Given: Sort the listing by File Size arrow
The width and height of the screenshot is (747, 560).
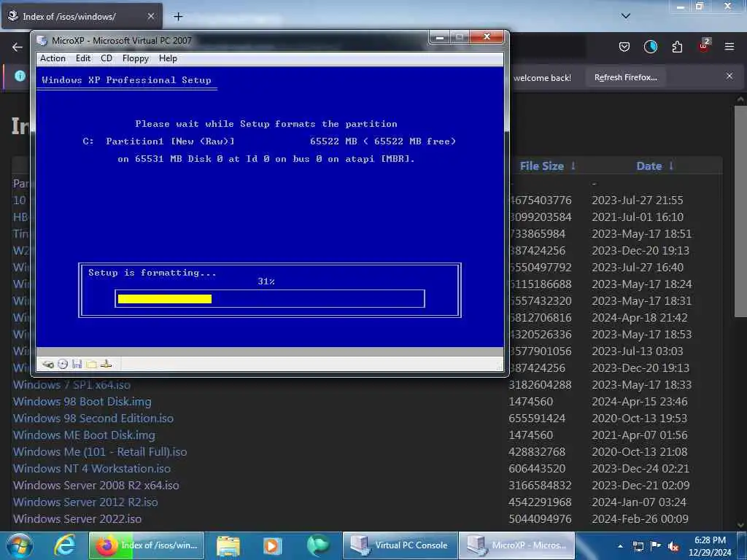Looking at the screenshot, I should 573,166.
